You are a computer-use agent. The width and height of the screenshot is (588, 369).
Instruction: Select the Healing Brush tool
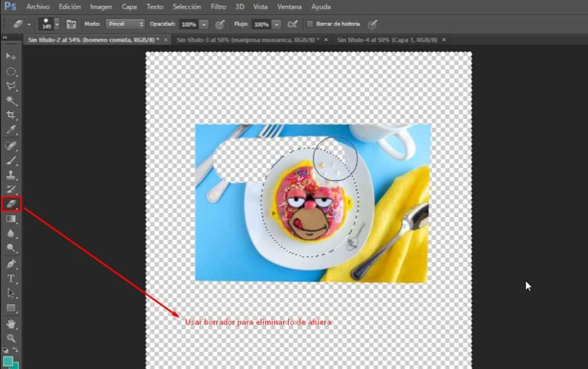pyautogui.click(x=11, y=145)
